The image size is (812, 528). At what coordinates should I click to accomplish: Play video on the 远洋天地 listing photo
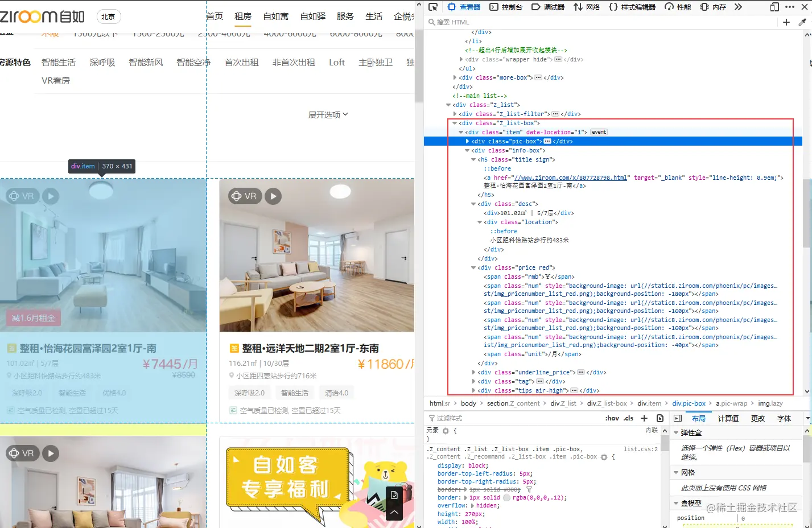[x=273, y=196]
